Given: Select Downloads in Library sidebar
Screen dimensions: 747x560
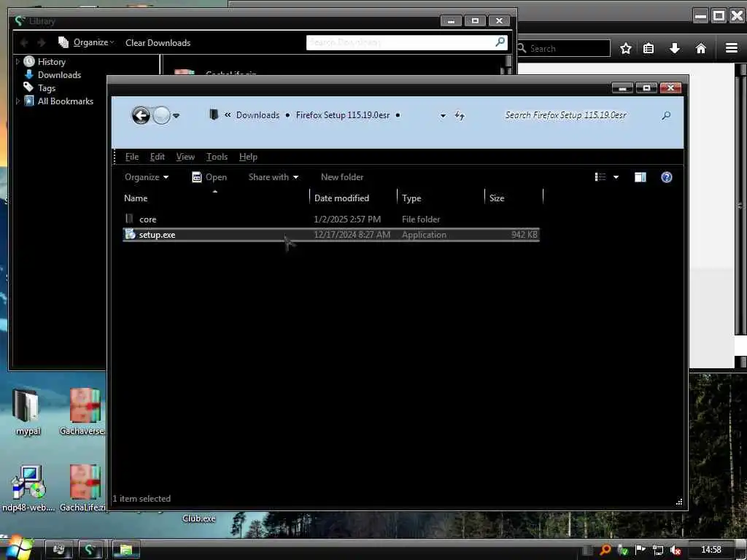Looking at the screenshot, I should click(x=59, y=75).
